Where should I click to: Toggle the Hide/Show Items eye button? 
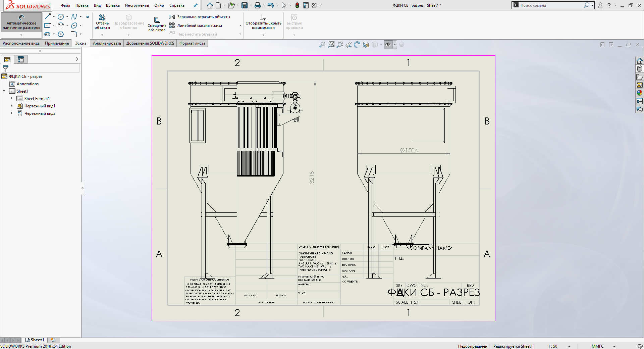(388, 45)
